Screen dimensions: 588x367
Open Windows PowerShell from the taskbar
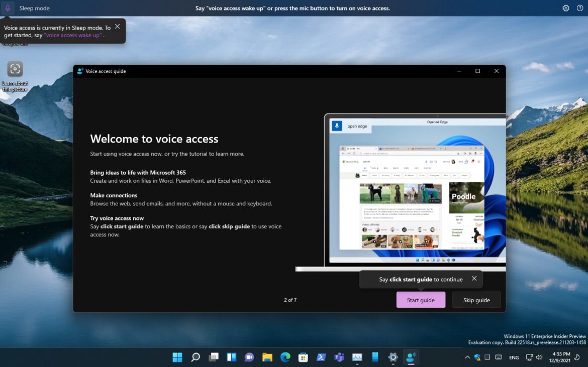click(321, 357)
